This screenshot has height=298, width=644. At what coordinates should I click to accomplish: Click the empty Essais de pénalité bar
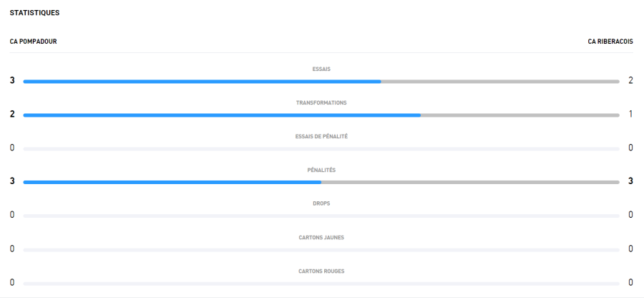(321, 149)
